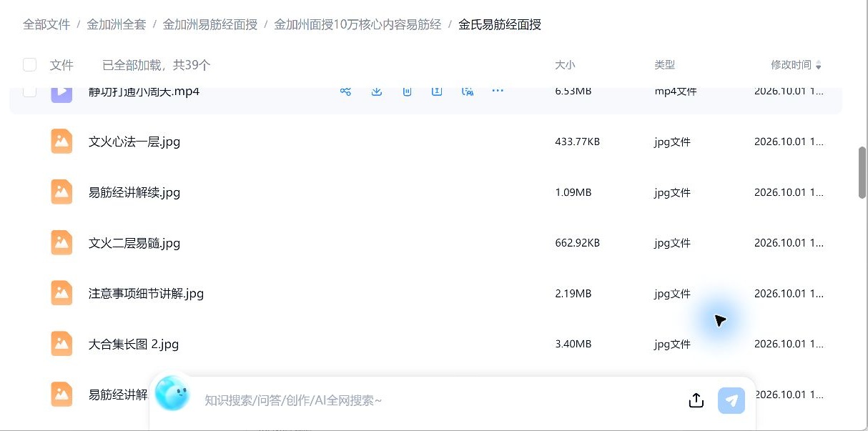Click the 3.40MB size value
The image size is (868, 431).
click(x=573, y=344)
